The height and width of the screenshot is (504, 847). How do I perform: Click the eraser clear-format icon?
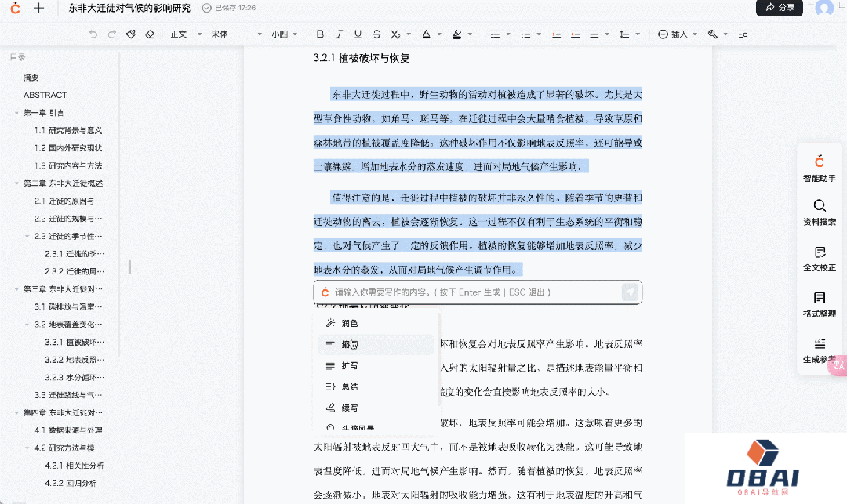click(150, 34)
